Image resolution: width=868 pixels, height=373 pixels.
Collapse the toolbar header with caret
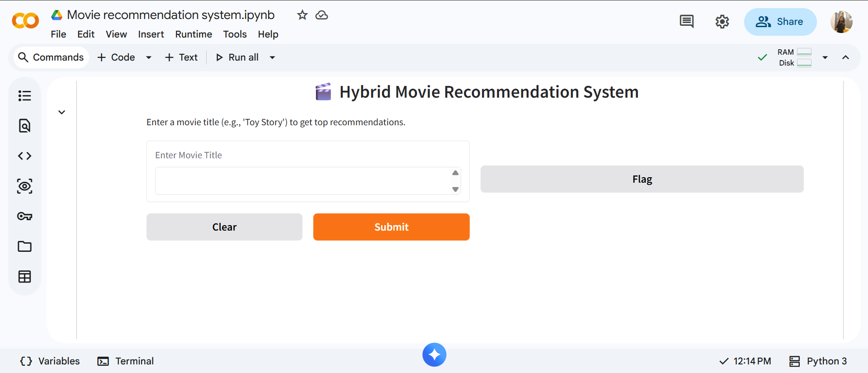point(845,57)
